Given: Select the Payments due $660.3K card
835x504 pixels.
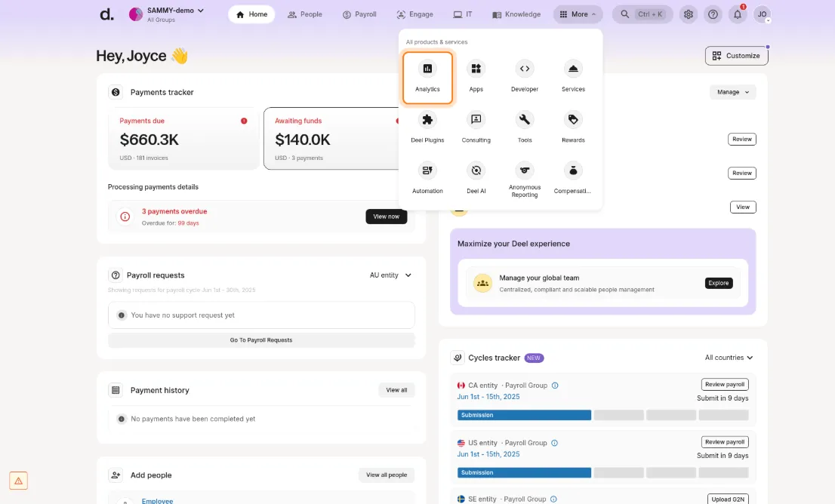Looking at the screenshot, I should [183, 138].
